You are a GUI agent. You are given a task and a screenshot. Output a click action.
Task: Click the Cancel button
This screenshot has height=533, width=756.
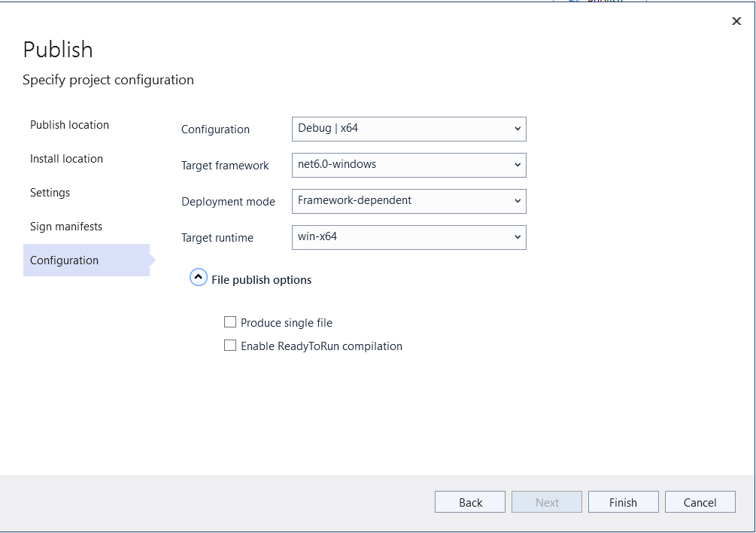(x=700, y=502)
